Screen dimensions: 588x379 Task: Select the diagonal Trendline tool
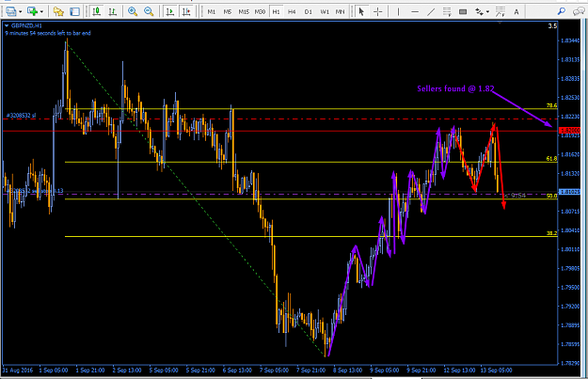tap(431, 11)
